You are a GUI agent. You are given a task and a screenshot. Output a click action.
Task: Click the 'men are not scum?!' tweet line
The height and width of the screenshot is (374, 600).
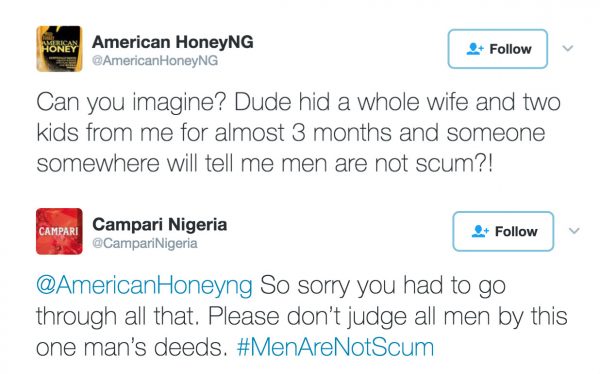click(387, 164)
